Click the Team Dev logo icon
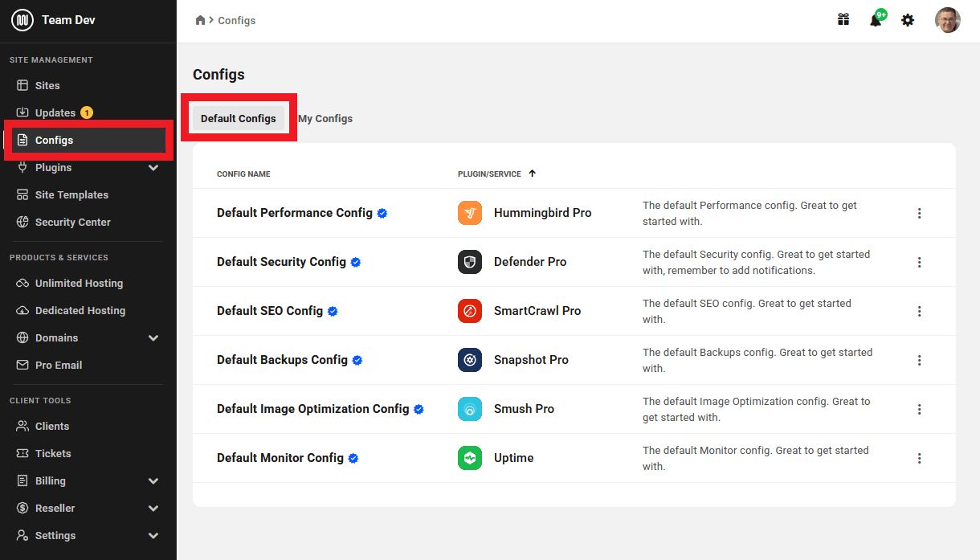This screenshot has height=560, width=980. click(22, 20)
